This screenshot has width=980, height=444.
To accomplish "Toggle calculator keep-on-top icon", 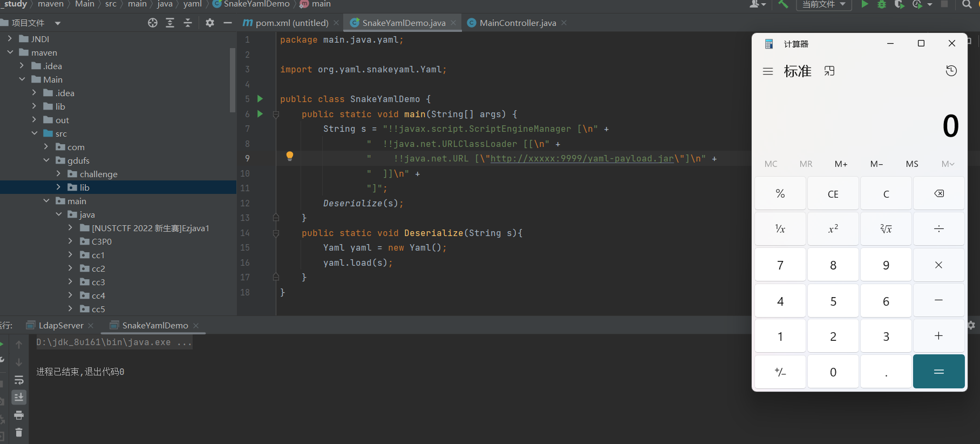I will 829,71.
